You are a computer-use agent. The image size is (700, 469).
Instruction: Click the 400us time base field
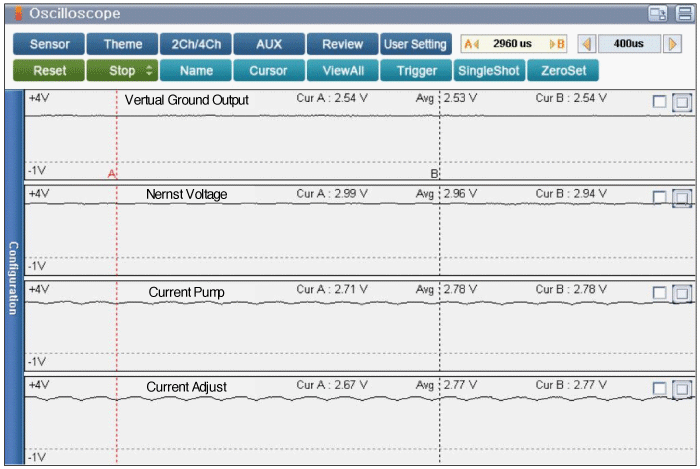(629, 44)
